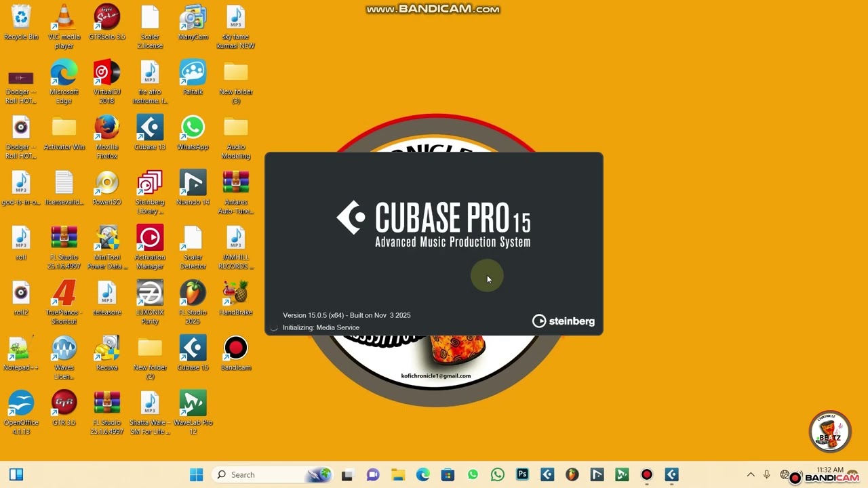Open the WaveLab Pro 12 desktop shortcut

click(193, 413)
